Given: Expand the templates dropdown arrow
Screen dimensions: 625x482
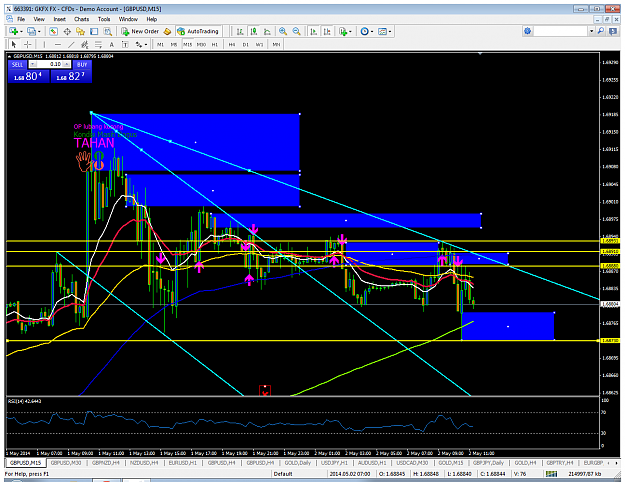Looking at the screenshot, I should [390, 31].
